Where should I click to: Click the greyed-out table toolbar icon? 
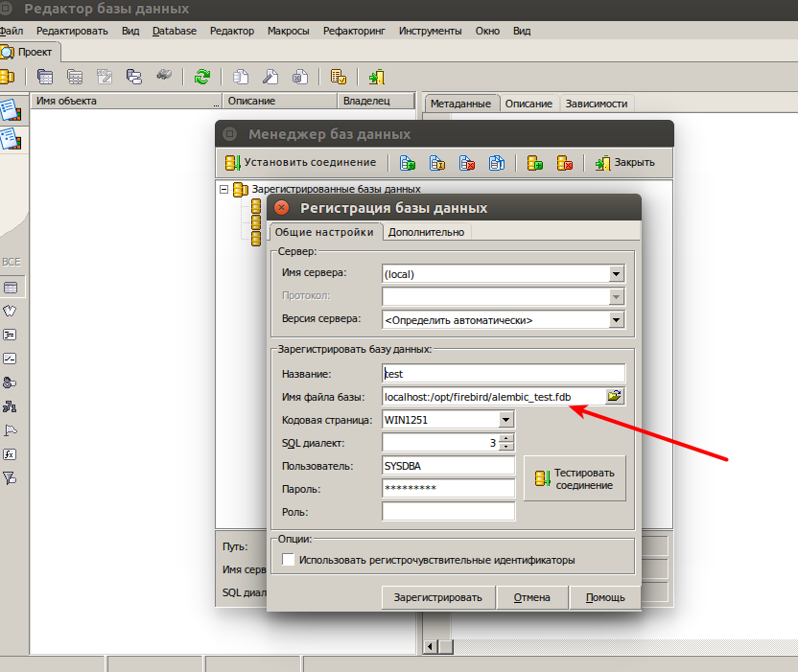pyautogui.click(x=75, y=77)
